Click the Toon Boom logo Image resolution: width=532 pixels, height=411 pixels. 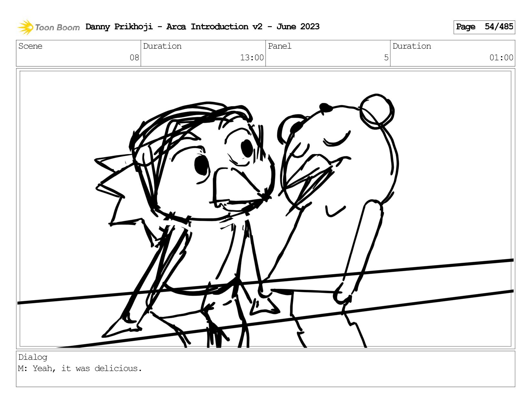pyautogui.click(x=48, y=27)
